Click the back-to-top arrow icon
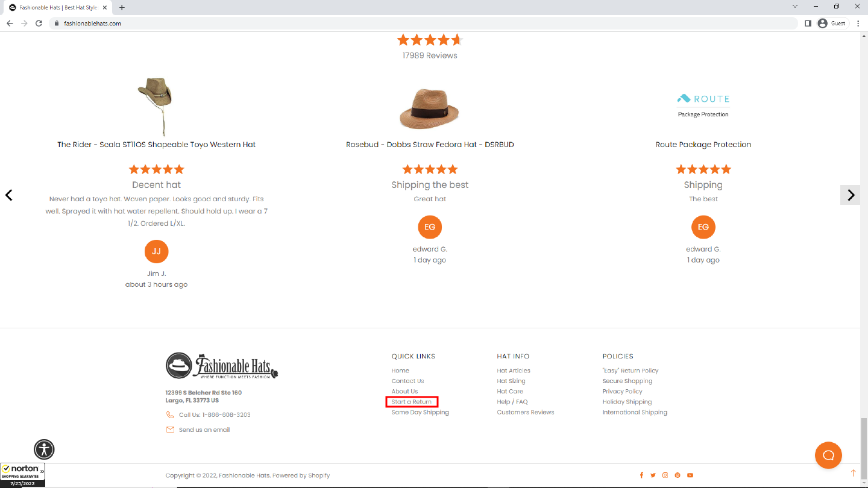868x488 pixels. pos(853,473)
